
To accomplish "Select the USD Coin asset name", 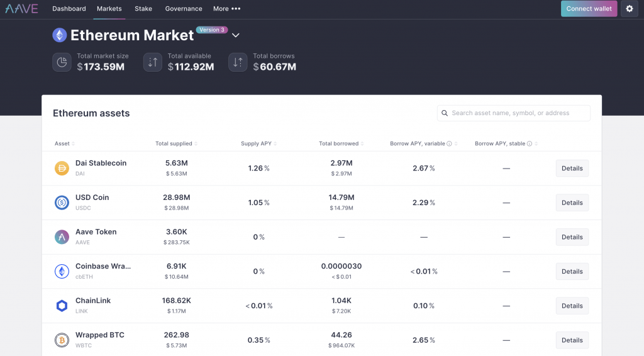I will point(92,197).
